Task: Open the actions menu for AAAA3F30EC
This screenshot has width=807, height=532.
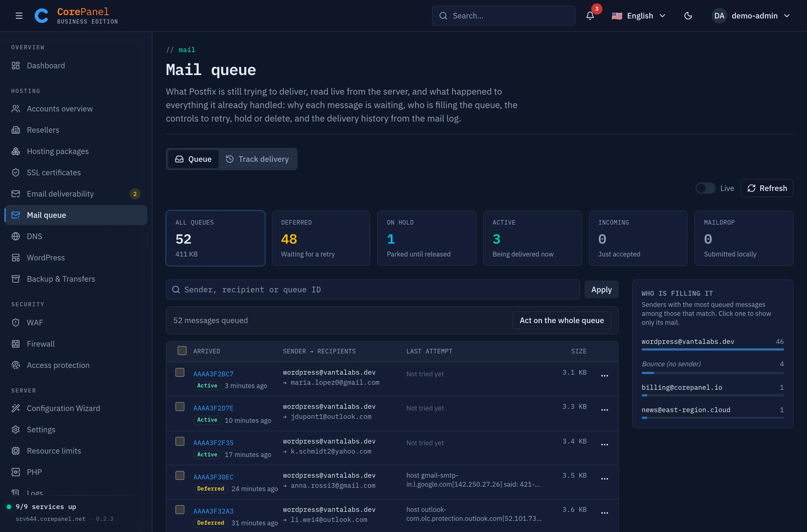Action: [x=605, y=479]
